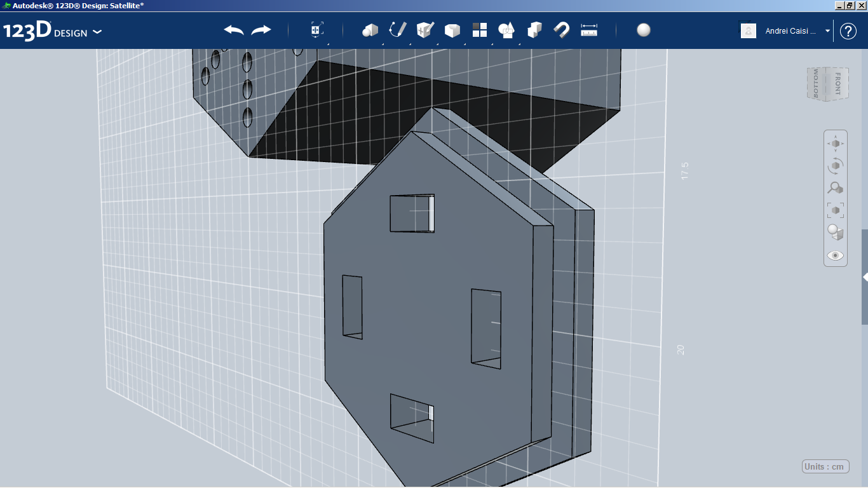Image resolution: width=868 pixels, height=488 pixels.
Task: Click the user account avatar
Action: [749, 30]
